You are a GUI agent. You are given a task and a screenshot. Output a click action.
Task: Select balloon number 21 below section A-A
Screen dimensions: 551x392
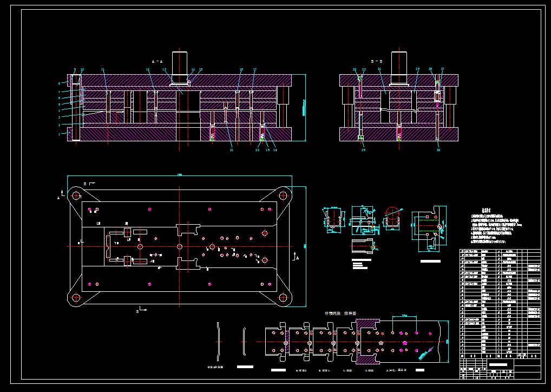point(231,150)
